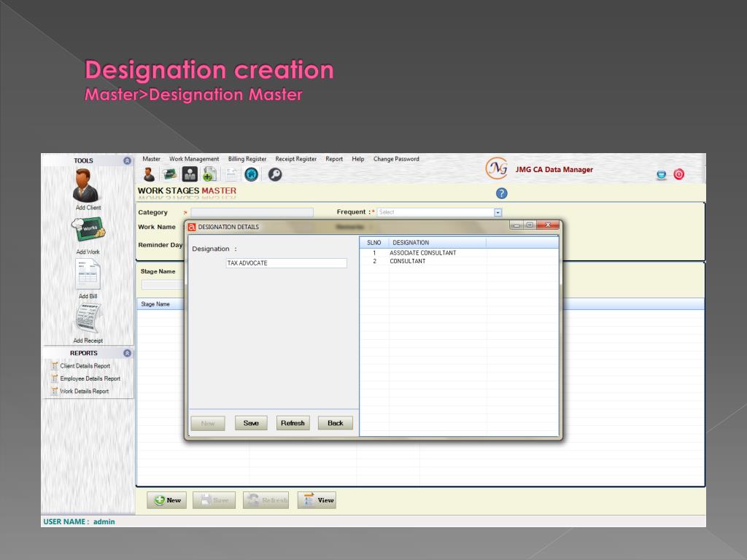Open the Add Receipt icon
This screenshot has width=747, height=560.
click(x=88, y=318)
